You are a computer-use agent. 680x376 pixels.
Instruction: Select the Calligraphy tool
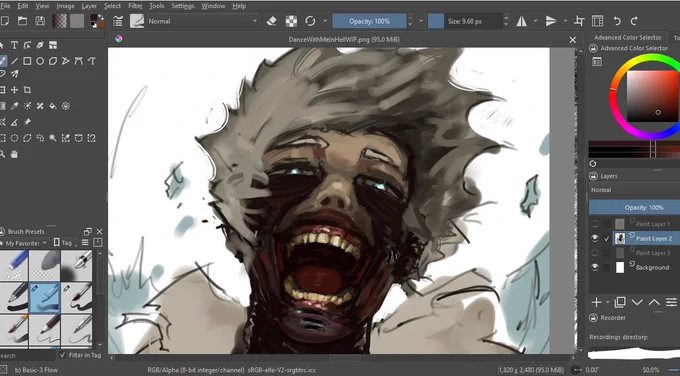tap(40, 45)
